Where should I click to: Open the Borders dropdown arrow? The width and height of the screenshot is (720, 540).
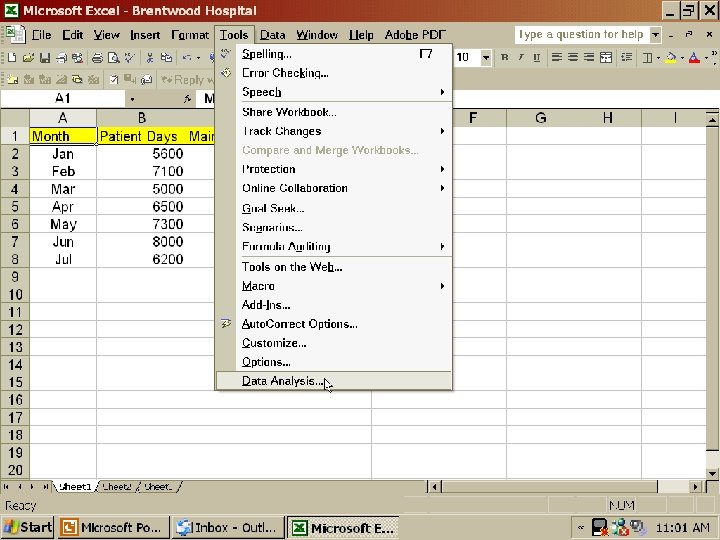tap(659, 58)
